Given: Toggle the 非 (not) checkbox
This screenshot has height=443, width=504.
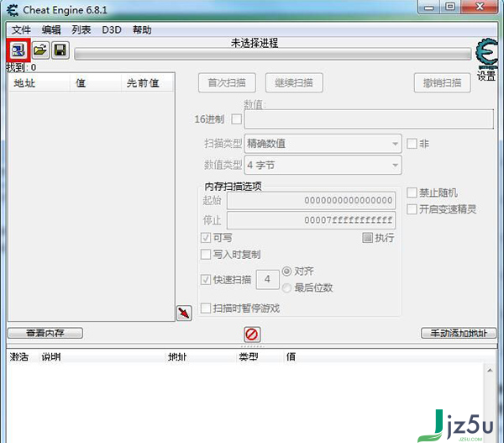Looking at the screenshot, I should tap(412, 144).
